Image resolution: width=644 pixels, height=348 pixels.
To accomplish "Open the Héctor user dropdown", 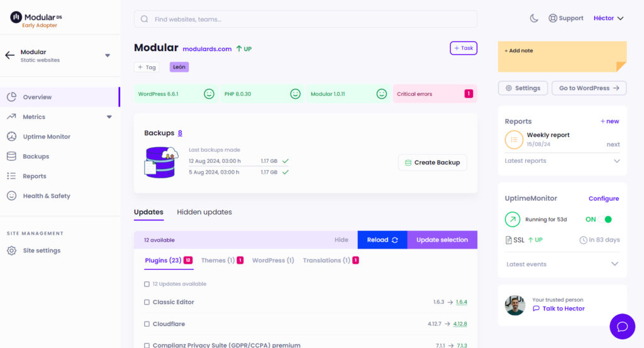I will click(x=608, y=18).
